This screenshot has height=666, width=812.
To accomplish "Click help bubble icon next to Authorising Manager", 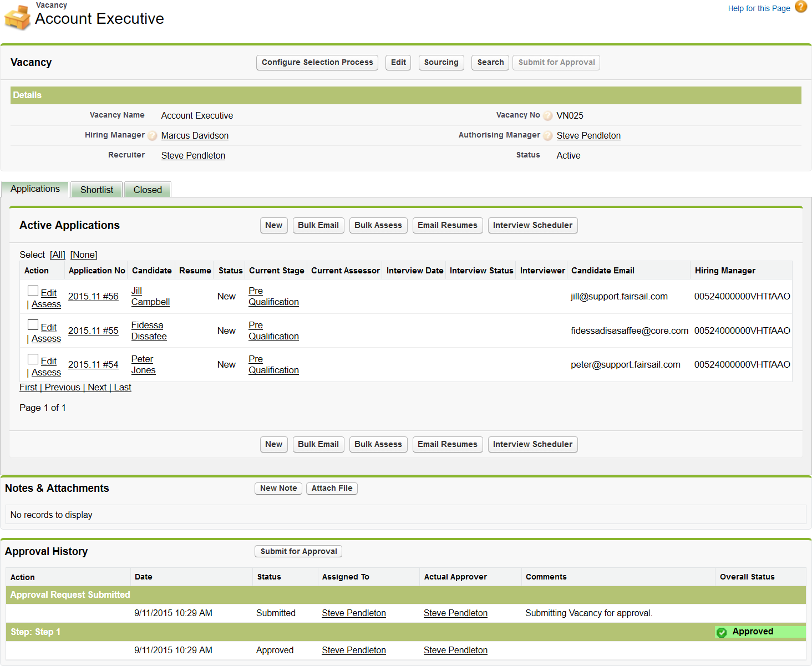I will click(x=547, y=136).
